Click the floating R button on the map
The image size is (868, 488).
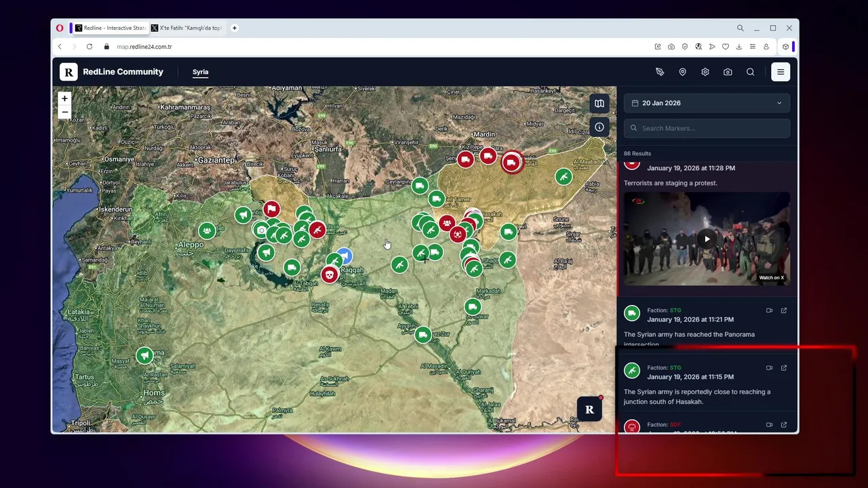[x=589, y=409]
